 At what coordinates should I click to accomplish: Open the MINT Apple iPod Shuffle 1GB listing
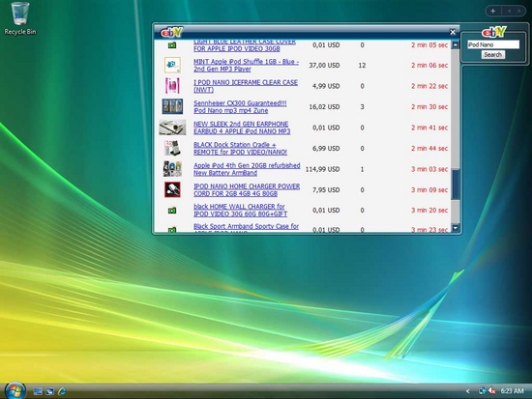[x=246, y=65]
